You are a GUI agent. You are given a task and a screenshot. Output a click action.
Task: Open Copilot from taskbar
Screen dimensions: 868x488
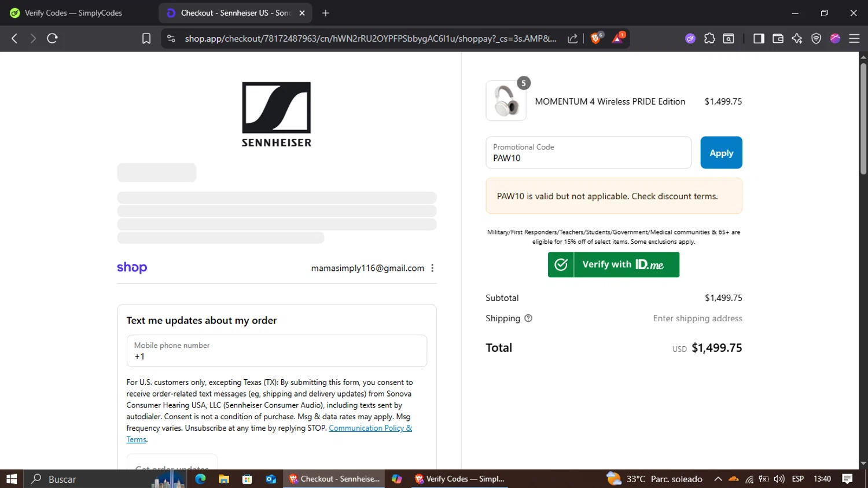coord(396,479)
